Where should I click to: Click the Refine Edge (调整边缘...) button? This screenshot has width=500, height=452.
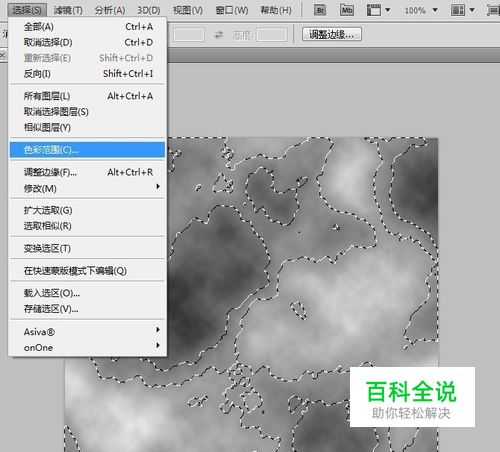(x=332, y=34)
